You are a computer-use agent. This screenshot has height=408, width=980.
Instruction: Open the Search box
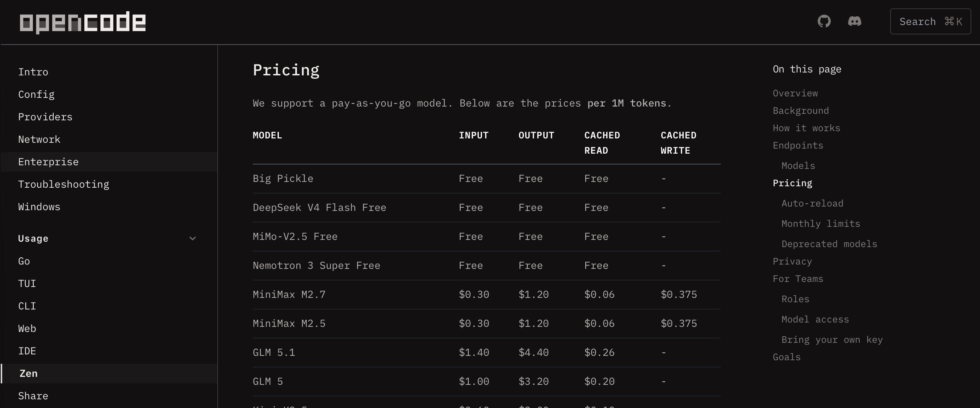click(930, 22)
